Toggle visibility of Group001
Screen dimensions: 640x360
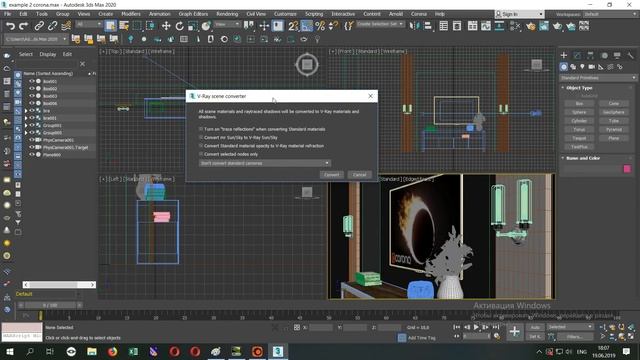32,125
